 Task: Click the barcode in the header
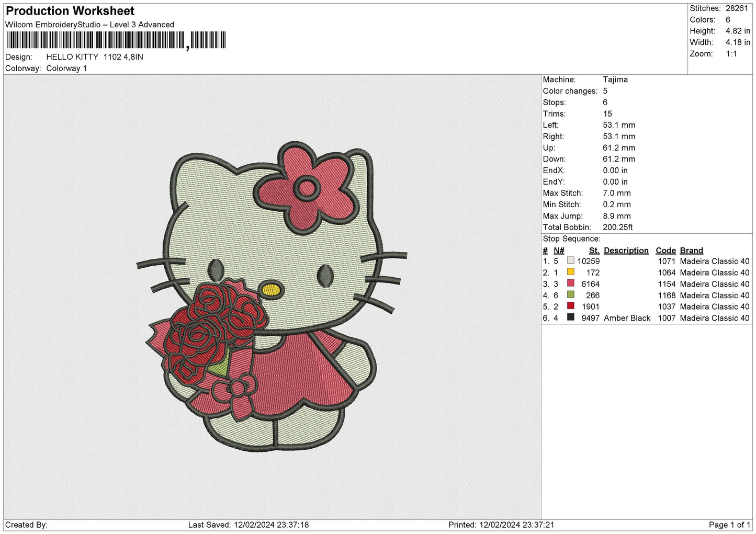[116, 40]
